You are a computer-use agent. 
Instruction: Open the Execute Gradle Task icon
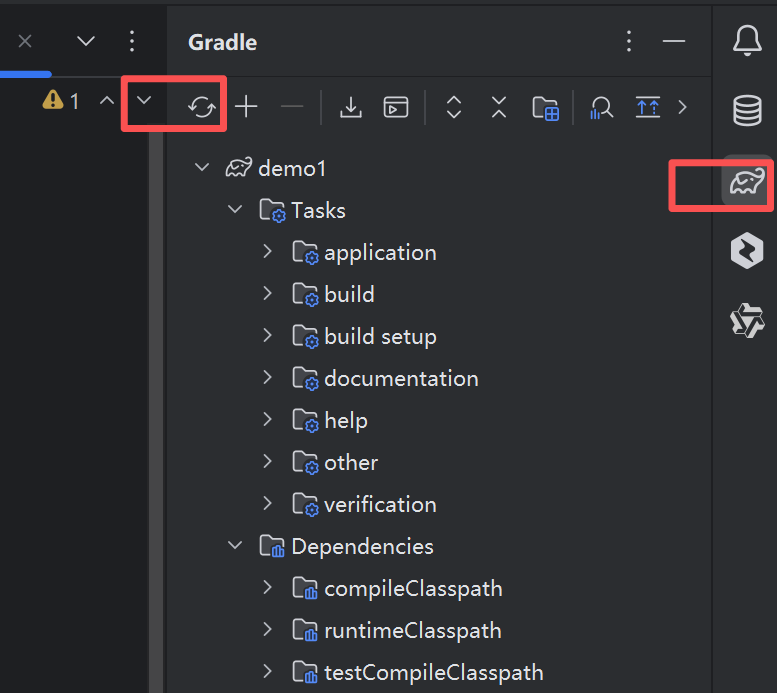396,107
